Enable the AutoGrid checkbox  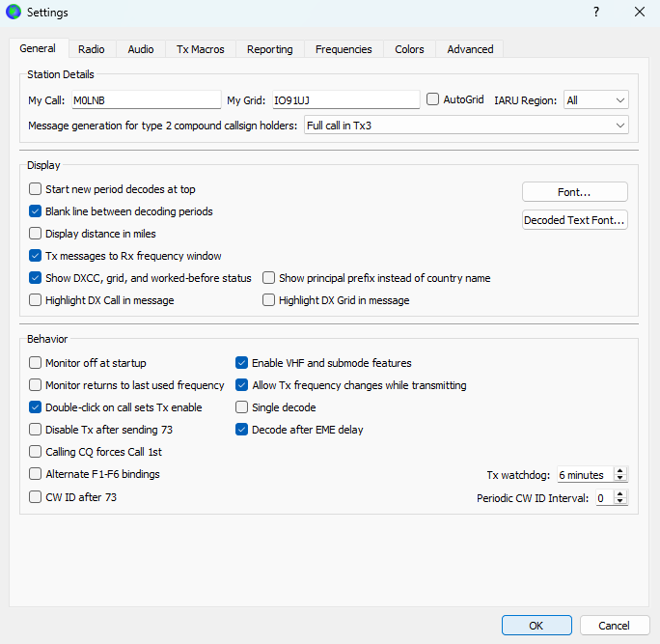(x=433, y=99)
